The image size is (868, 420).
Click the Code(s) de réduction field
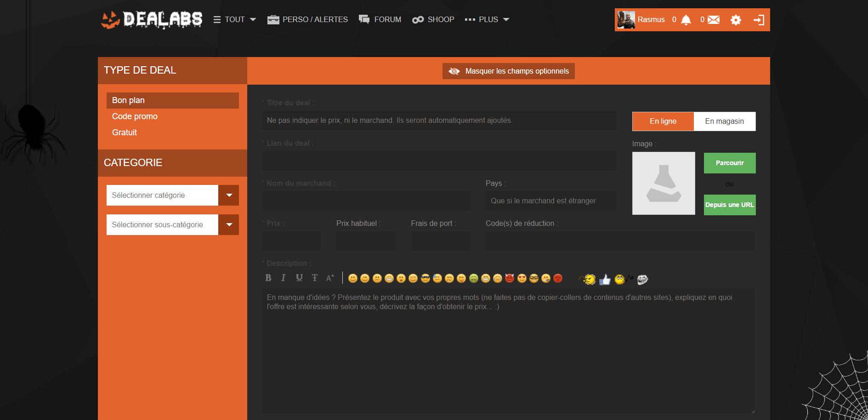tap(620, 241)
